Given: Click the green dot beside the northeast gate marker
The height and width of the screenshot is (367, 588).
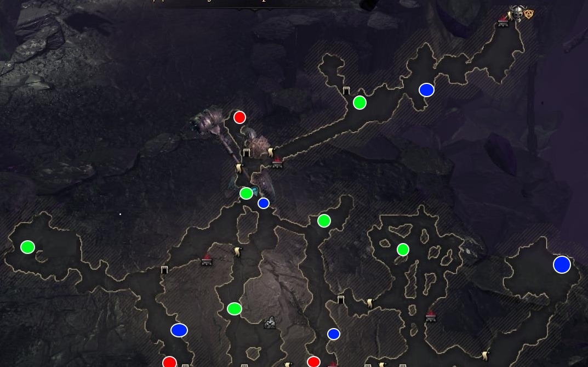Looking at the screenshot, I should (x=359, y=103).
